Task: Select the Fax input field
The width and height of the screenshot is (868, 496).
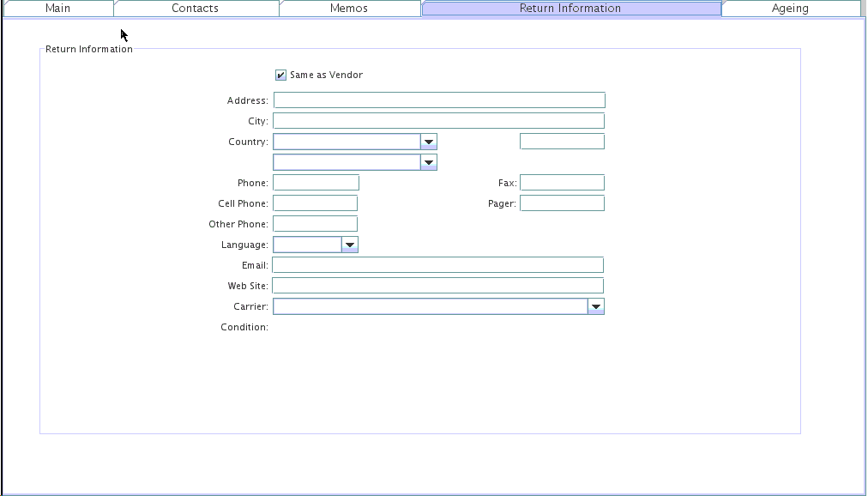Action: click(562, 183)
